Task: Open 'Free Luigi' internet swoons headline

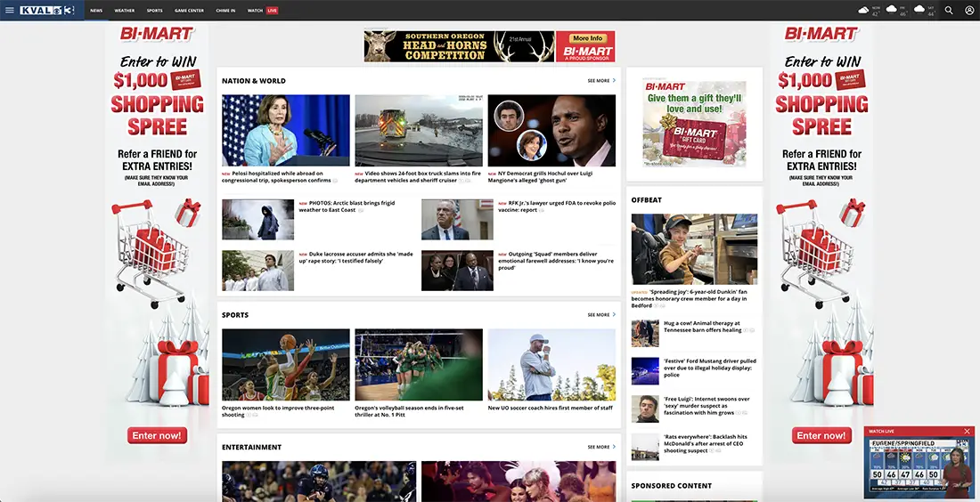Action: 706,406
